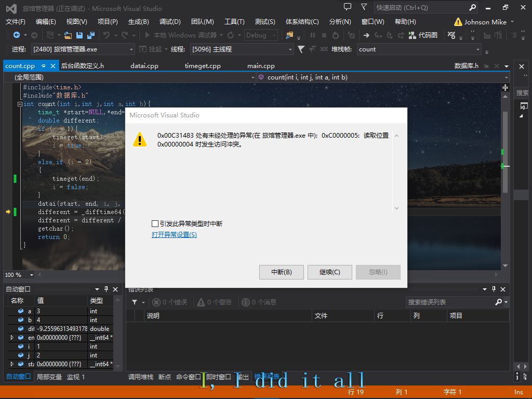
Task: Close the 自动窗口 panel
Action: [115, 289]
